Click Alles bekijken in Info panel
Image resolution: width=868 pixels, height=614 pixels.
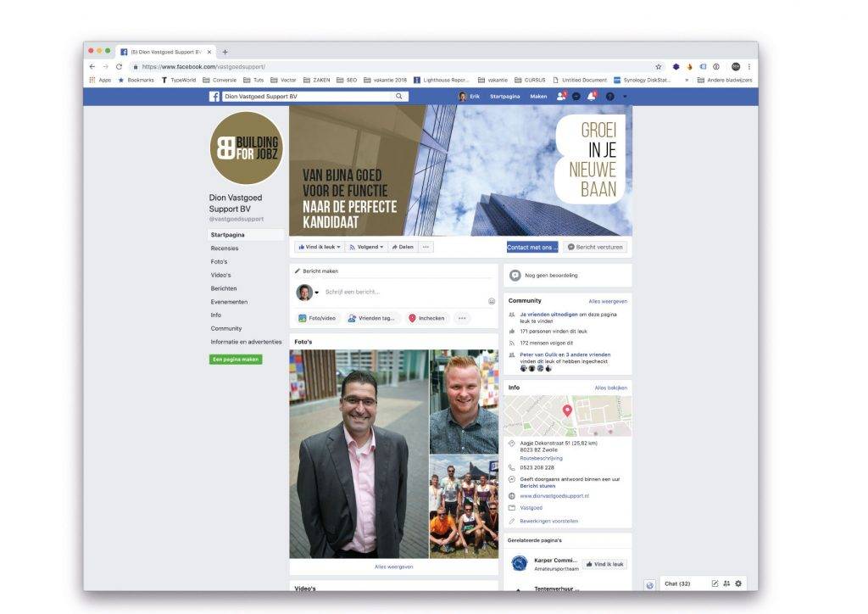coord(610,388)
